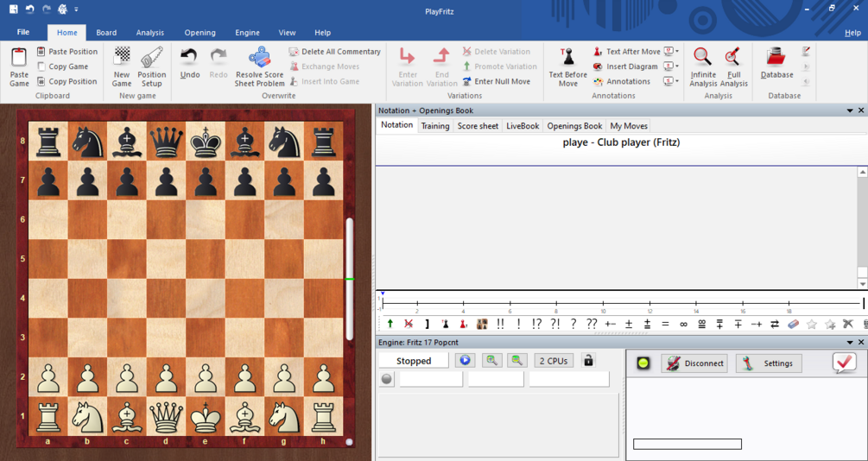The width and height of the screenshot is (868, 461).
Task: Expand the Notation pane options arrow
Action: tap(850, 111)
